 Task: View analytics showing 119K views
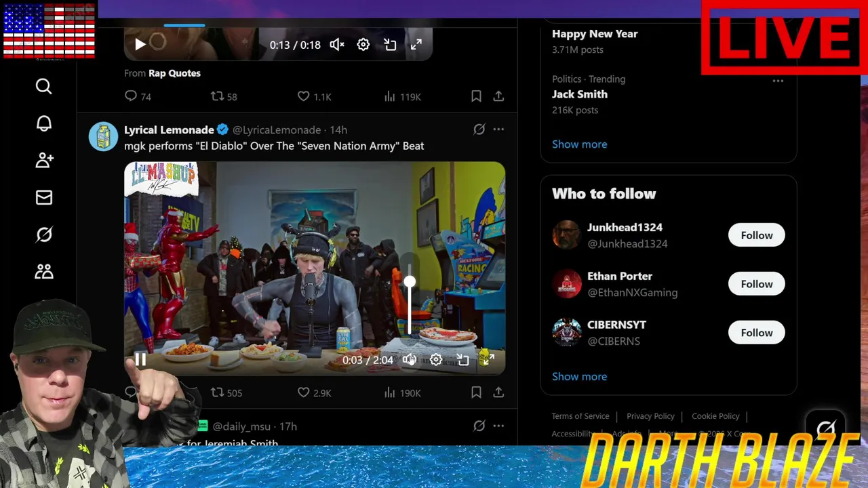[x=402, y=97]
